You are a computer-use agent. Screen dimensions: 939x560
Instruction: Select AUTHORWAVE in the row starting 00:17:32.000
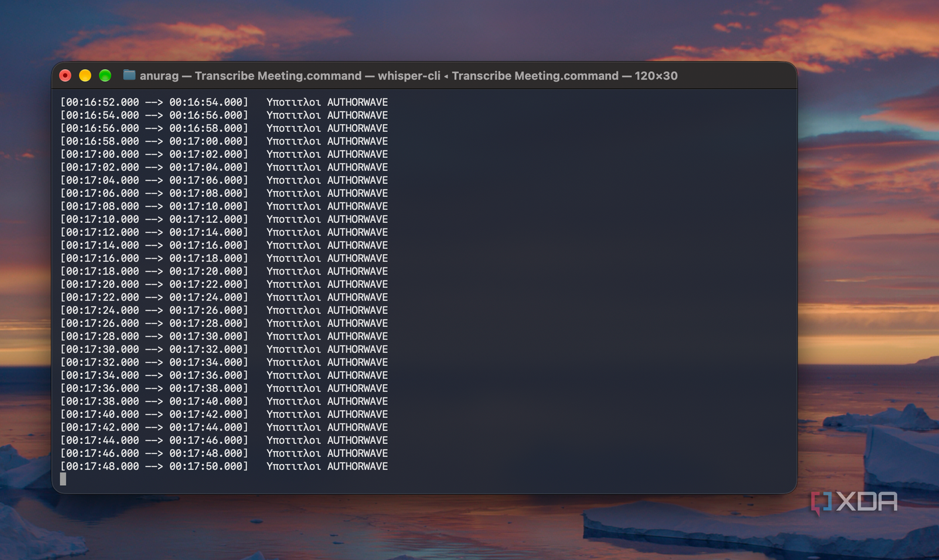357,362
